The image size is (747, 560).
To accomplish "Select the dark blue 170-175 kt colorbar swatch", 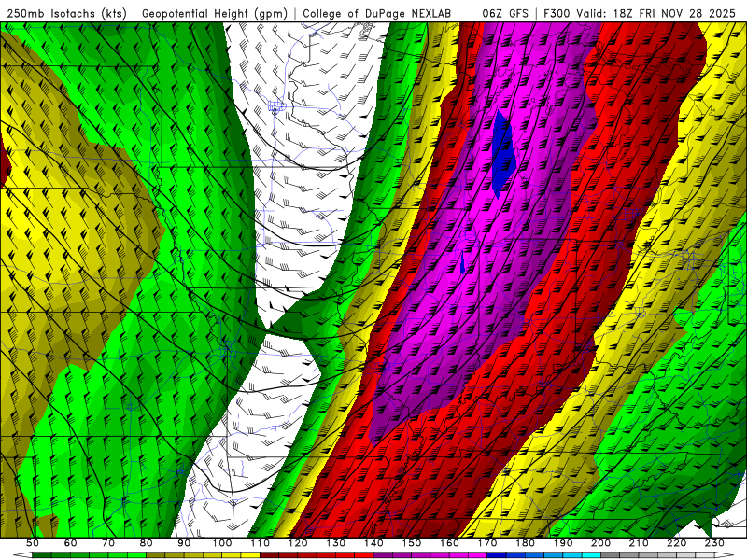I will pyautogui.click(x=497, y=555).
